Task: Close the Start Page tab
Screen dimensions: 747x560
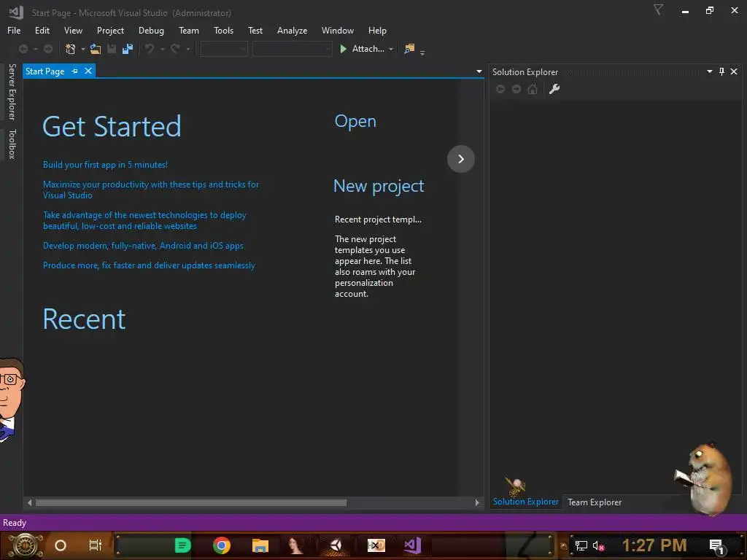Action: (x=88, y=71)
